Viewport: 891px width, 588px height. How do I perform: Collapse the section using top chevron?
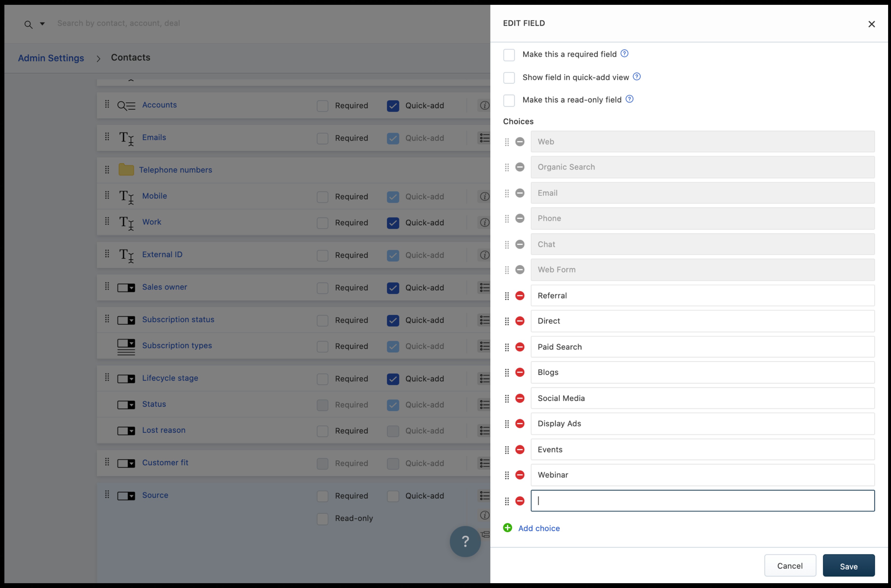point(131,80)
